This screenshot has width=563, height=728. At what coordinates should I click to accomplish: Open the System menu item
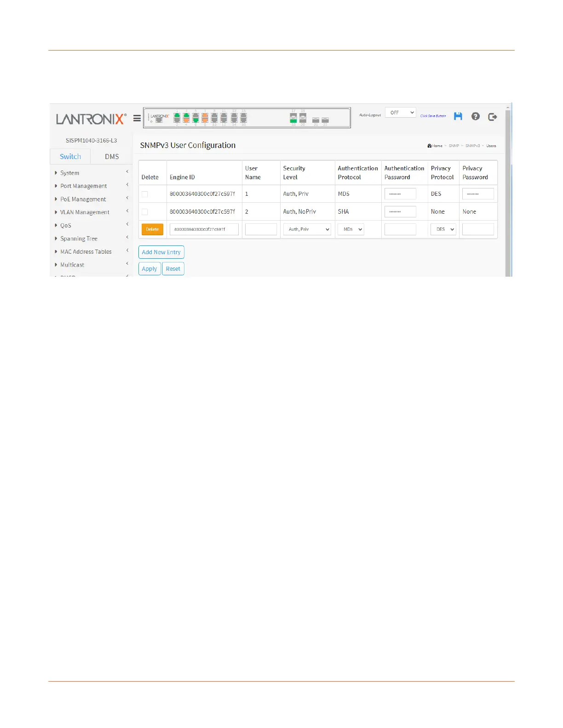tap(70, 173)
